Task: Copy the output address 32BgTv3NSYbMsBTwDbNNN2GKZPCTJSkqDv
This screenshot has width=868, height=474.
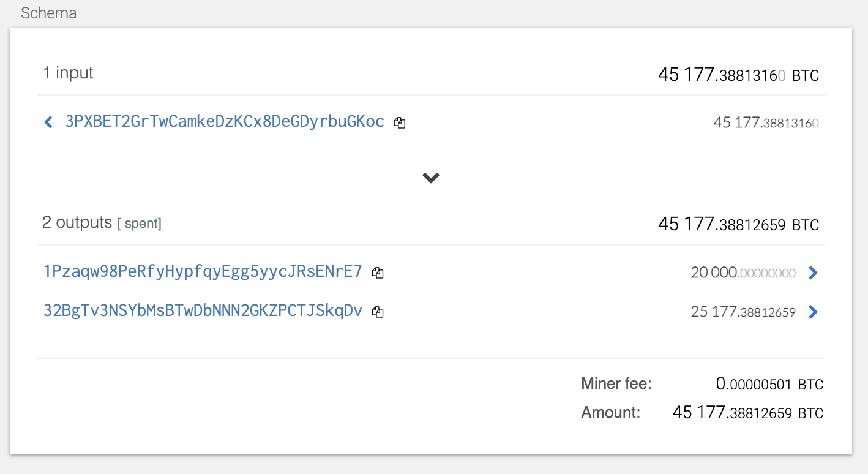Action: pos(378,311)
